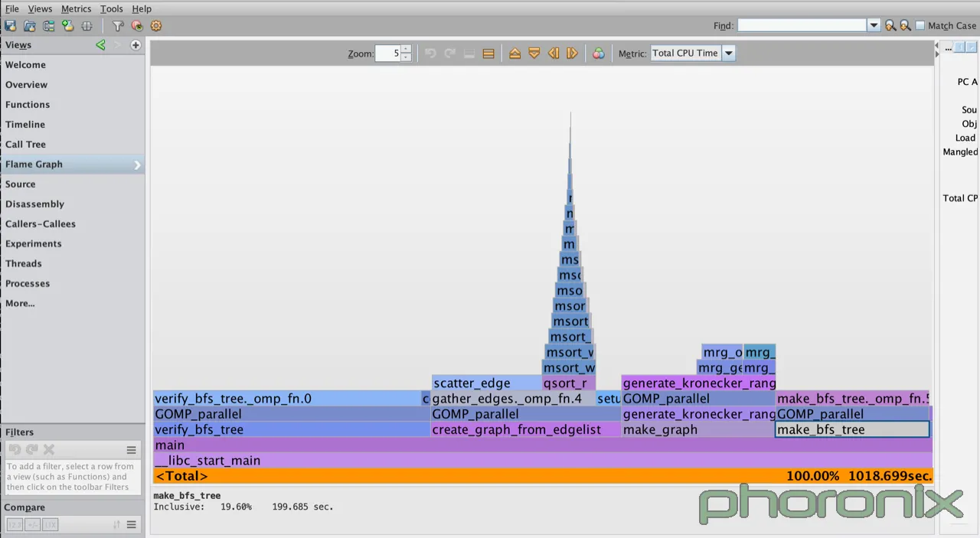This screenshot has height=538, width=980.
Task: Go back using the green arrow in Views
Action: [x=100, y=45]
